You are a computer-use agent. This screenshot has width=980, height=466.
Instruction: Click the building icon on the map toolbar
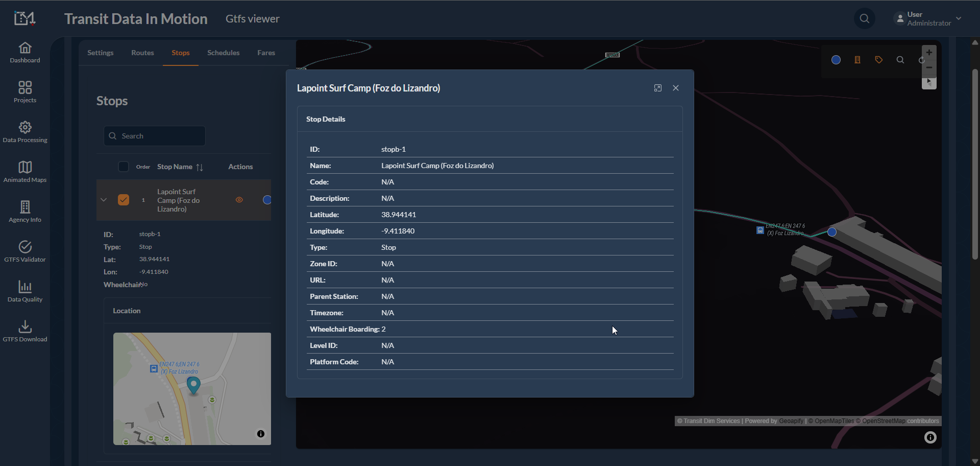(x=857, y=60)
